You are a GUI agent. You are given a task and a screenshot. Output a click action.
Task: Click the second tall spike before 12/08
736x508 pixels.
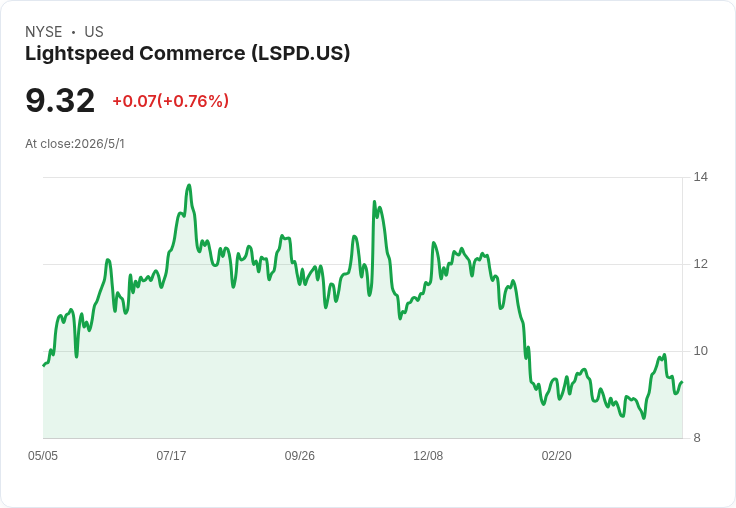(374, 202)
